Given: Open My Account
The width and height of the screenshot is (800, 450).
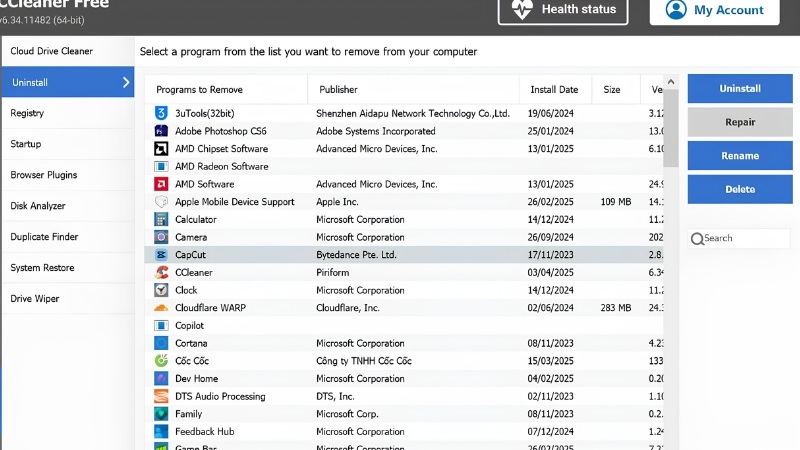Looking at the screenshot, I should pyautogui.click(x=714, y=10).
